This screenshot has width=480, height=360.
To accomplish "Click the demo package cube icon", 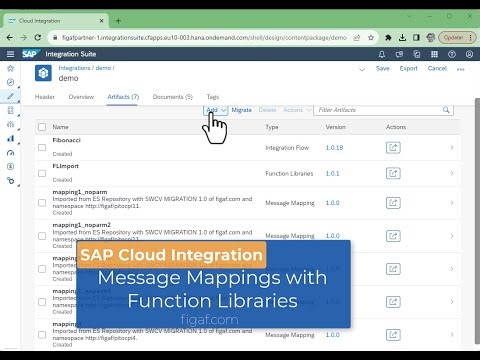I will (43, 73).
